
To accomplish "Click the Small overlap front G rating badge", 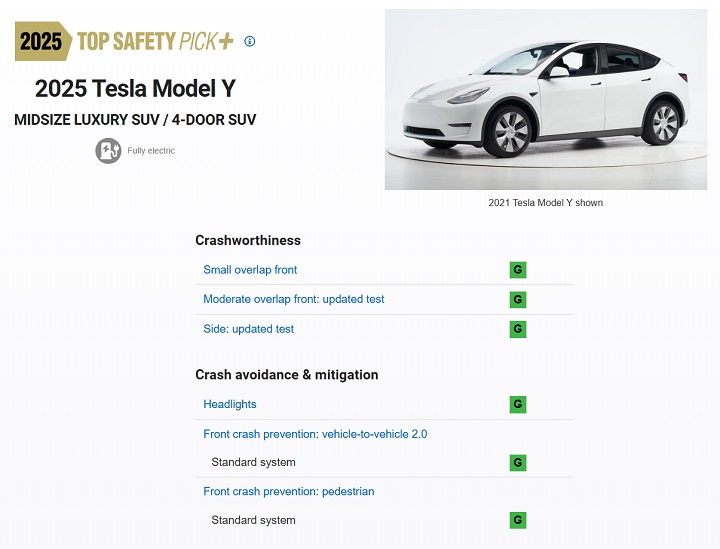I will (x=518, y=270).
